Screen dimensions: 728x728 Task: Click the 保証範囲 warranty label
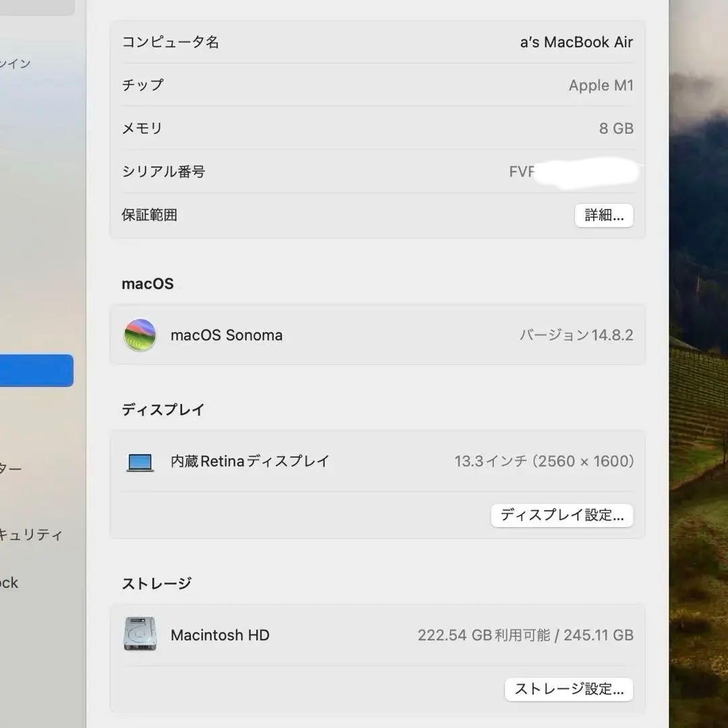click(150, 215)
